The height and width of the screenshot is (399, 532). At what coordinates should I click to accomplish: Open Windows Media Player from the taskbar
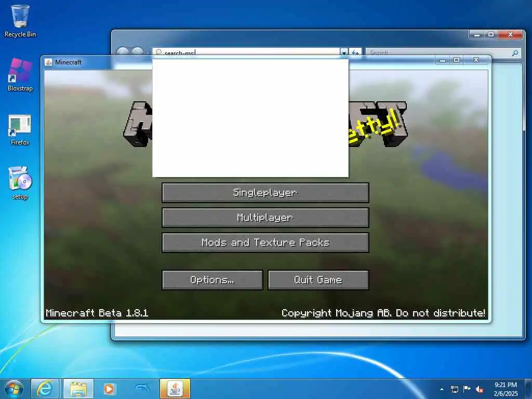(x=109, y=389)
